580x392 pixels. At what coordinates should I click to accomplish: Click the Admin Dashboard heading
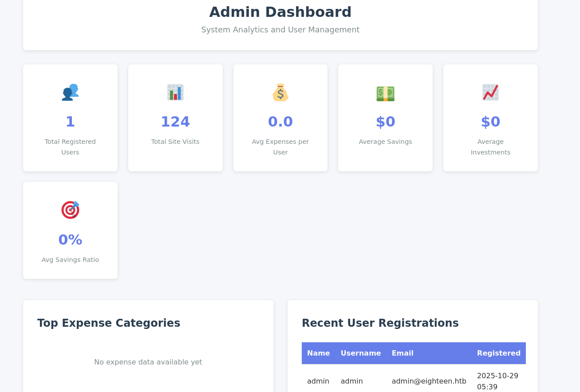280,12
